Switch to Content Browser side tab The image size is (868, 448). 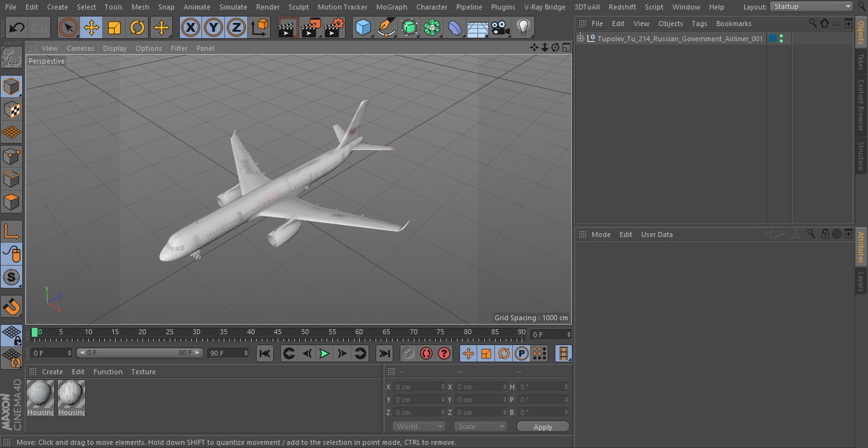(x=861, y=105)
